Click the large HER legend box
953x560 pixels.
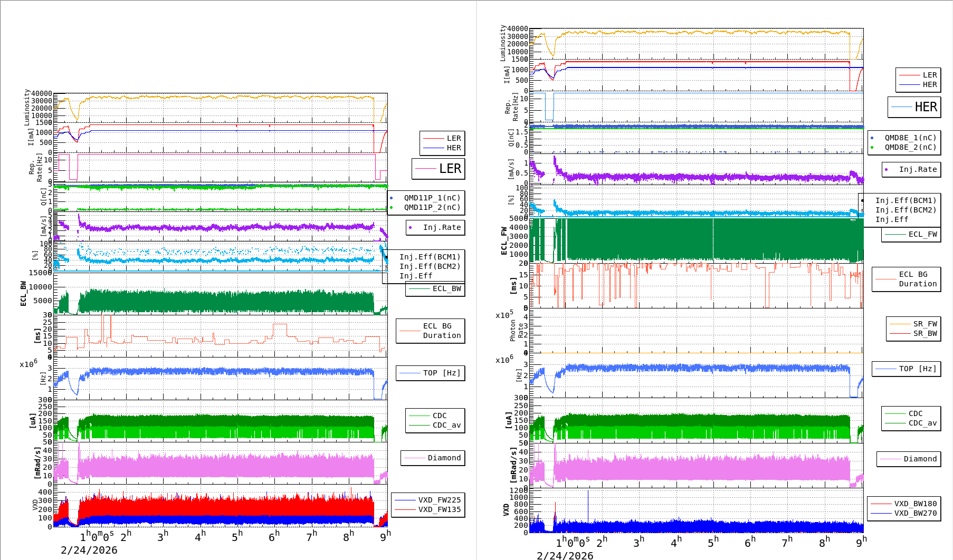point(914,107)
